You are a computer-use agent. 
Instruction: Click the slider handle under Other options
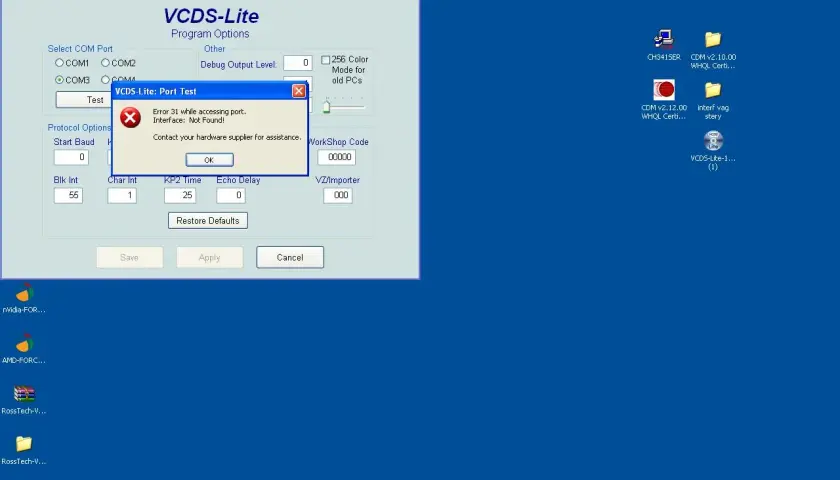tap(326, 107)
